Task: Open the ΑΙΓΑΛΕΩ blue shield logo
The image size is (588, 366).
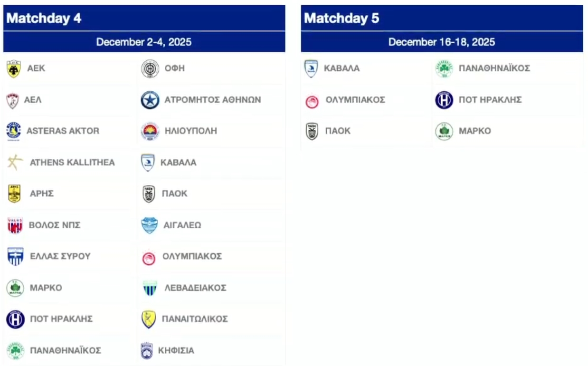Action: tap(150, 225)
